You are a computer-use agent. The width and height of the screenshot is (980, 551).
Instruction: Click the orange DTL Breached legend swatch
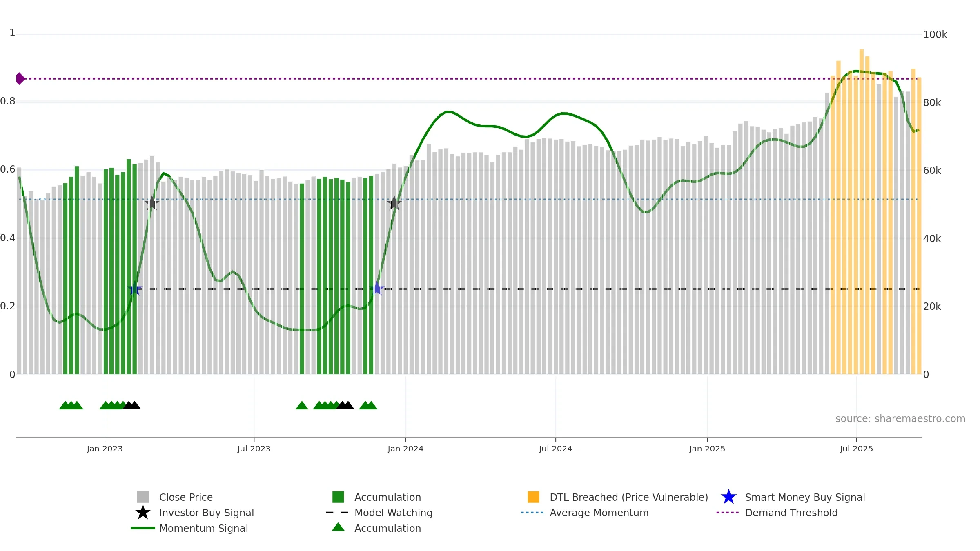tap(533, 497)
